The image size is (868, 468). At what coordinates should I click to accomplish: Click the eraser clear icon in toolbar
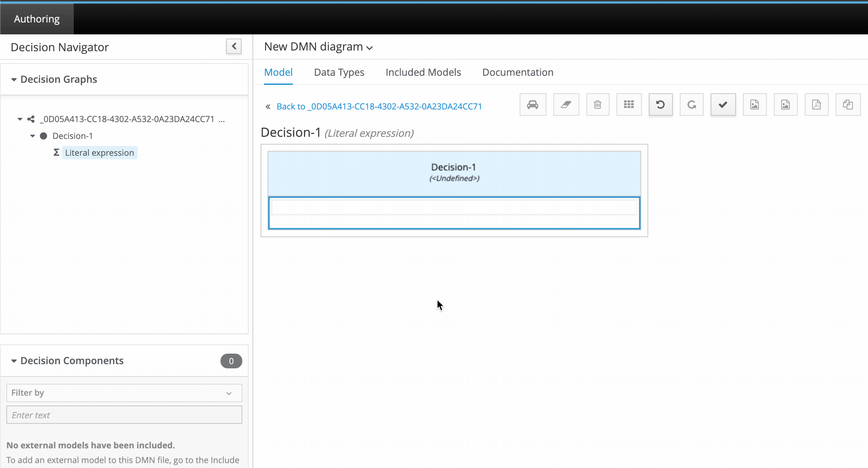pos(566,105)
